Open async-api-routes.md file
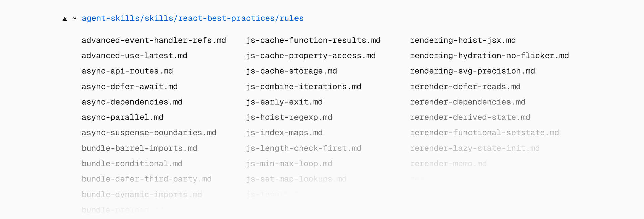The width and height of the screenshot is (644, 219). click(x=127, y=71)
